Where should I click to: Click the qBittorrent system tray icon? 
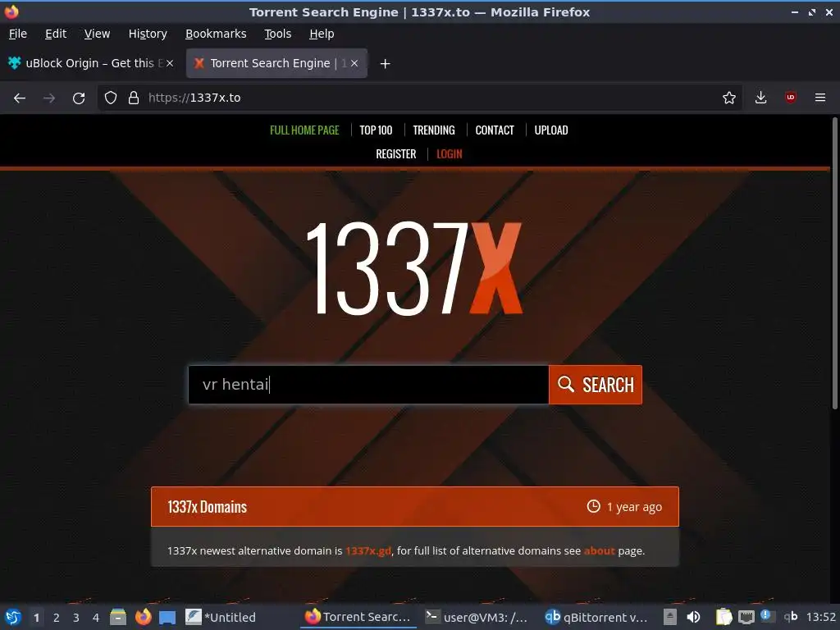[x=791, y=617]
